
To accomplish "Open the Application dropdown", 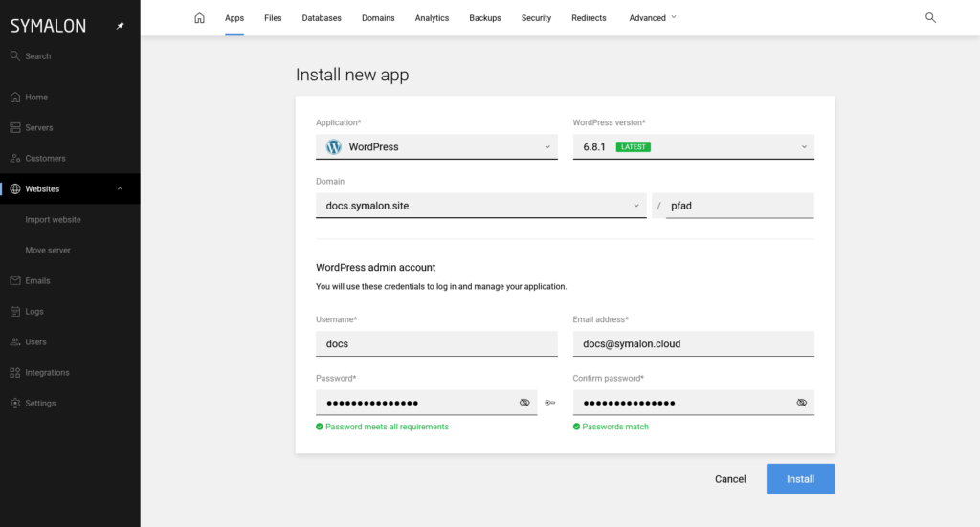I will pyautogui.click(x=436, y=146).
